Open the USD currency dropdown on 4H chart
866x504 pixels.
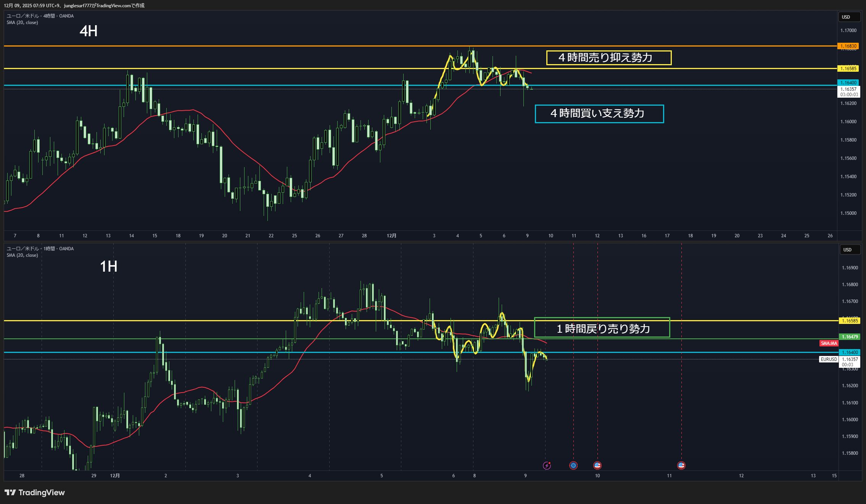(849, 17)
